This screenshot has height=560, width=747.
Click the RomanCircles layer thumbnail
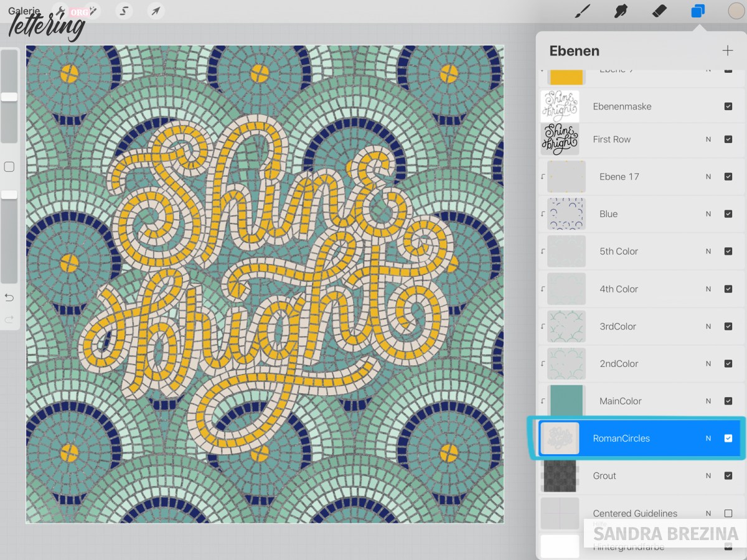(x=560, y=438)
